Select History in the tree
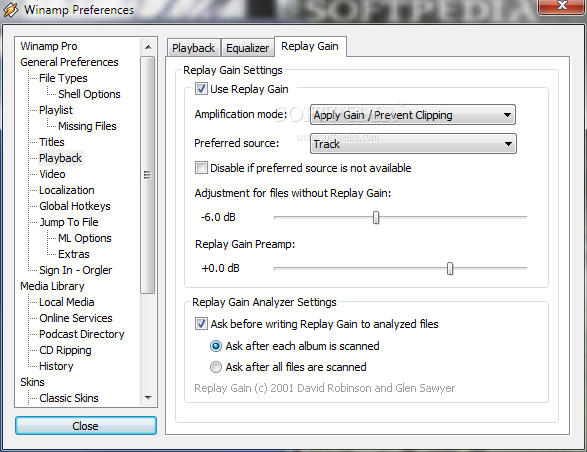The width and height of the screenshot is (587, 452). (56, 366)
